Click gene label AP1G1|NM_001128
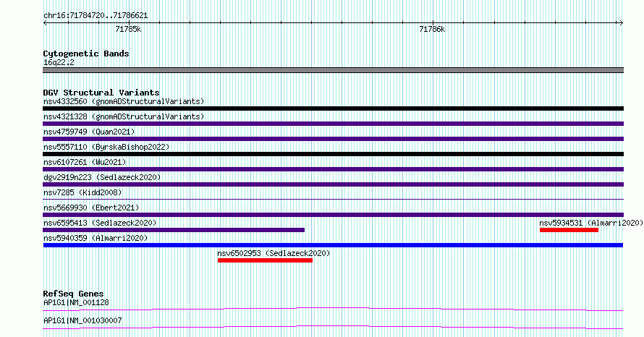Viewport: 644px width, 337px height. click(76, 302)
